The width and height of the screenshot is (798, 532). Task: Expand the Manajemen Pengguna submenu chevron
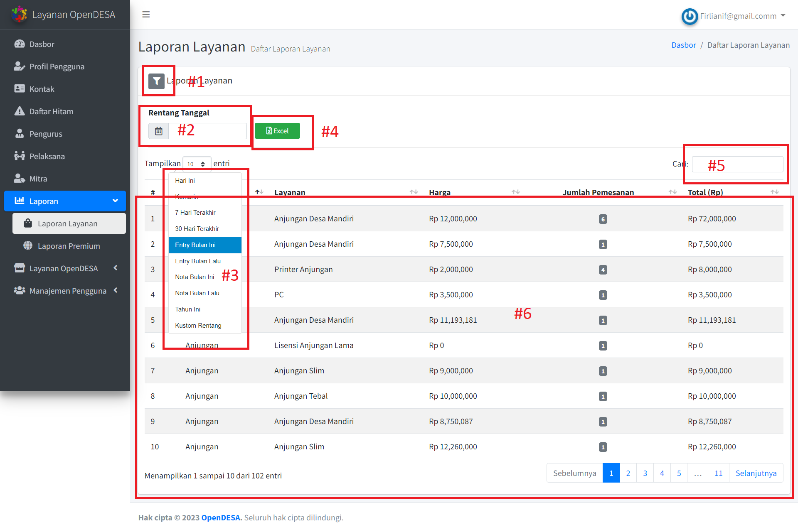pyautogui.click(x=116, y=291)
